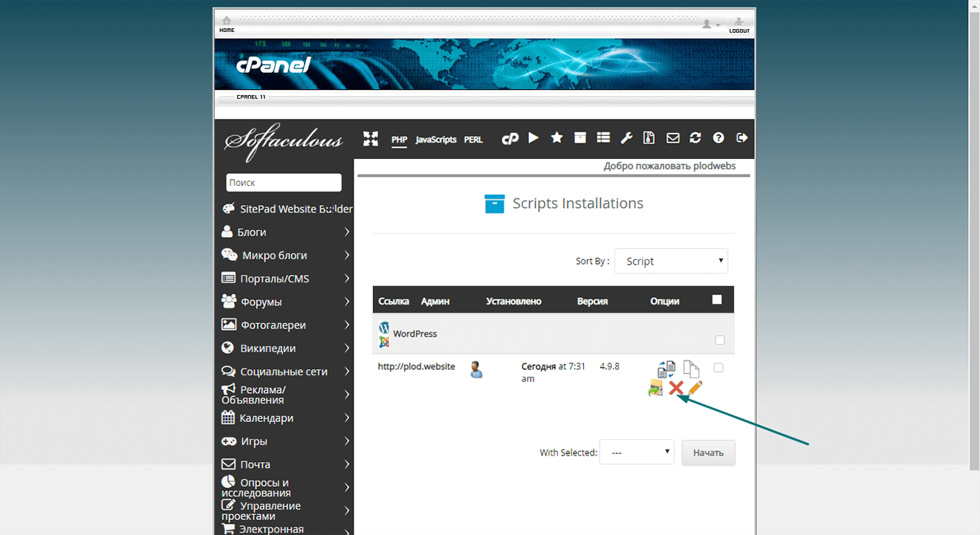Image resolution: width=980 pixels, height=535 pixels.
Task: Open the With Selected dropdown
Action: pos(637,452)
